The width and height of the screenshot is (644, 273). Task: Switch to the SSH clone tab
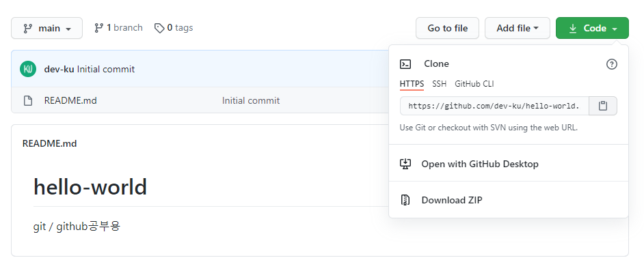click(x=439, y=84)
